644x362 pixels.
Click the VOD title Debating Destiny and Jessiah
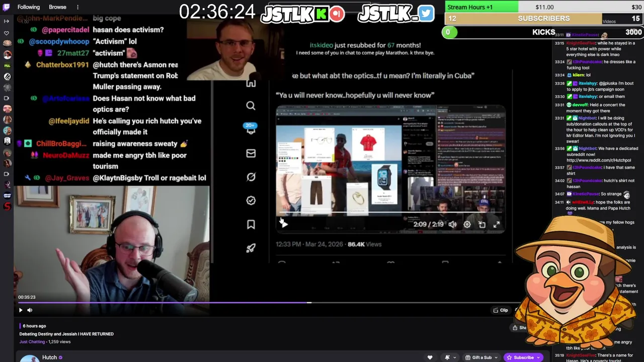click(x=66, y=334)
